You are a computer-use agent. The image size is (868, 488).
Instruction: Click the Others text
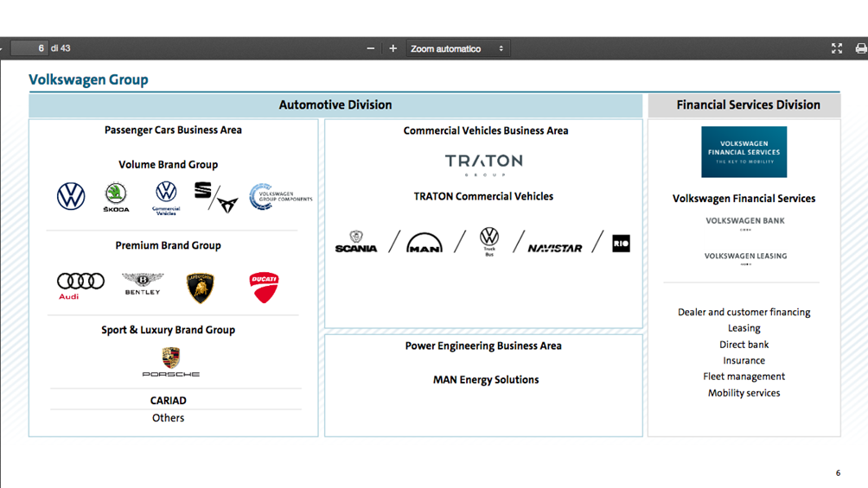tap(169, 418)
